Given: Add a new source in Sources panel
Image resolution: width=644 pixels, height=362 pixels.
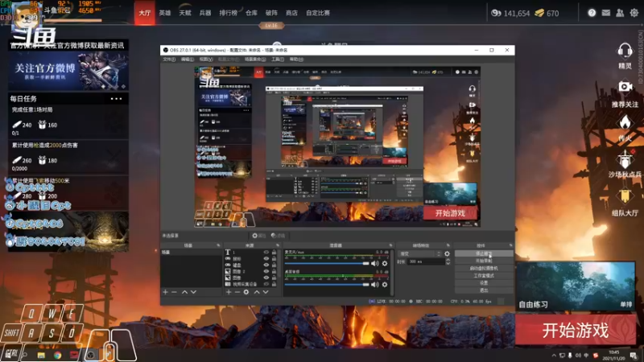Looking at the screenshot, I should (229, 292).
